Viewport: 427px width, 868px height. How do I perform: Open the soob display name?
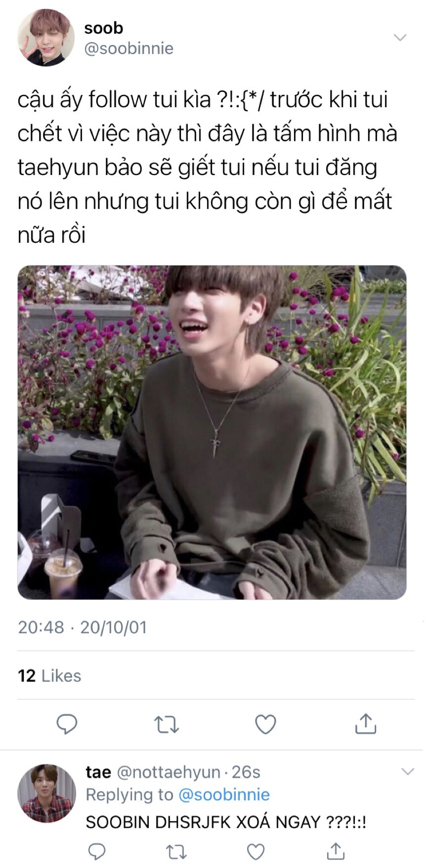click(x=103, y=28)
